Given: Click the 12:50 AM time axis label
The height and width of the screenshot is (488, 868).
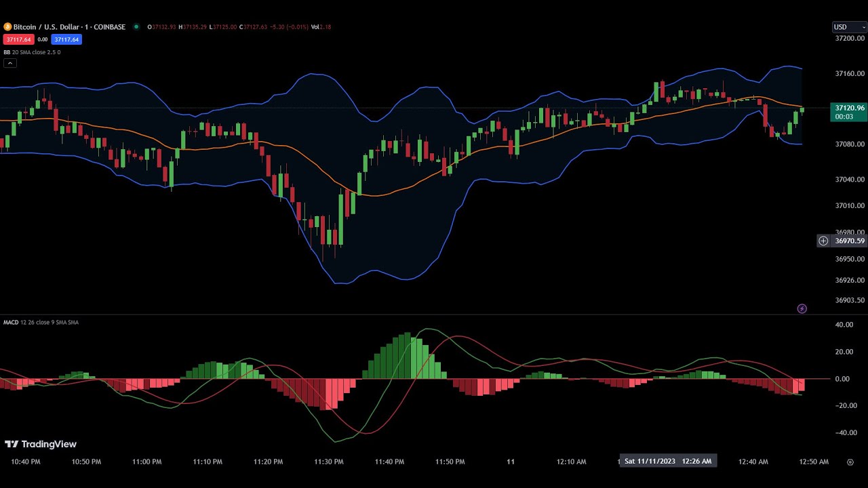Looking at the screenshot, I should tap(814, 462).
